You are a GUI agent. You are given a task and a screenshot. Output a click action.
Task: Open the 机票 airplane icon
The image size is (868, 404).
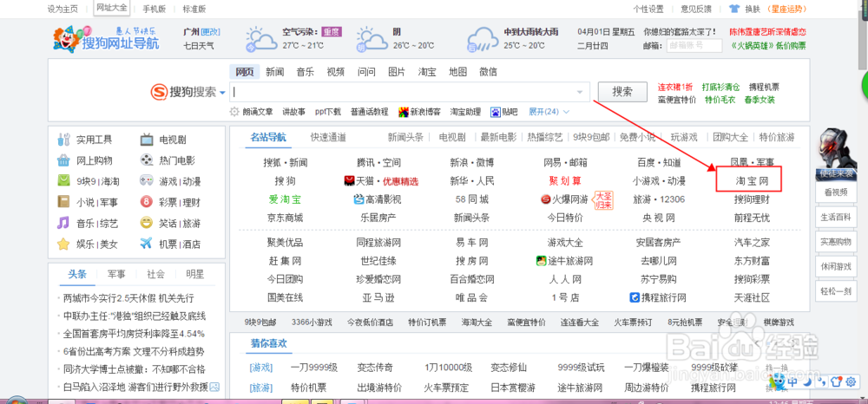[x=147, y=244]
